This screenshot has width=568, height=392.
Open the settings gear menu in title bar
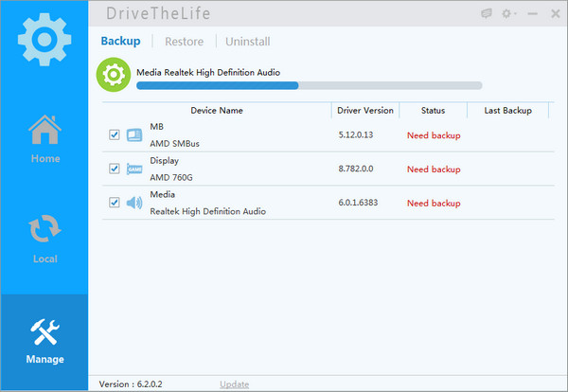tap(508, 14)
